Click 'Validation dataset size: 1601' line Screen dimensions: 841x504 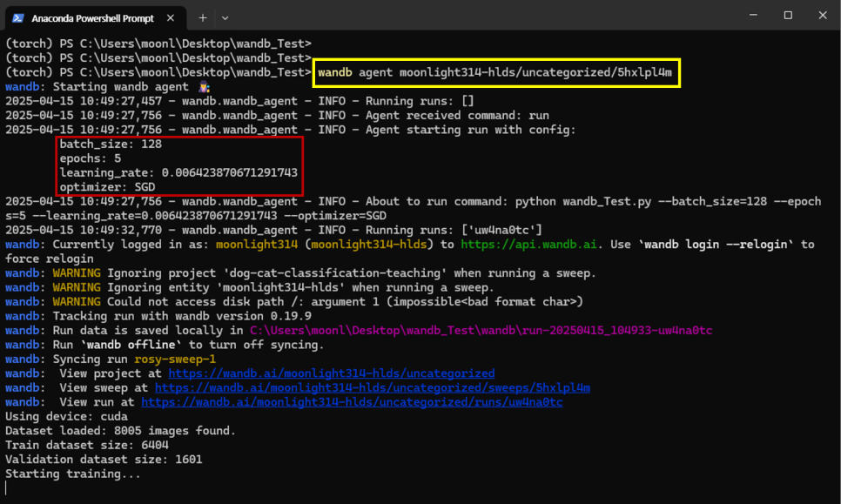(104, 460)
